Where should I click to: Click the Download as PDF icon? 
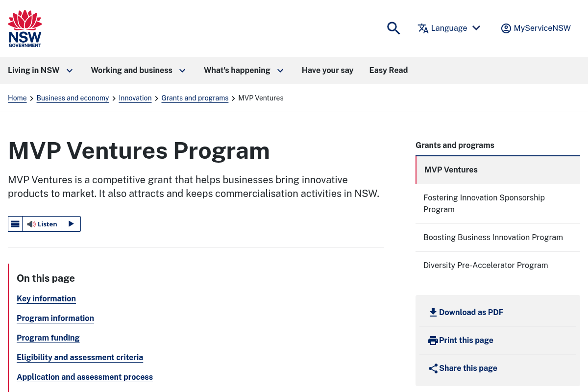point(433,312)
